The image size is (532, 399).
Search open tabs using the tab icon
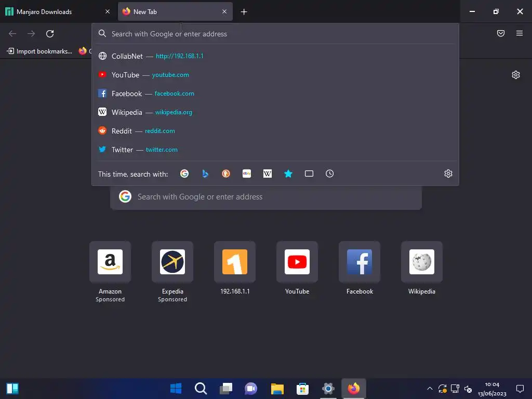(x=309, y=174)
